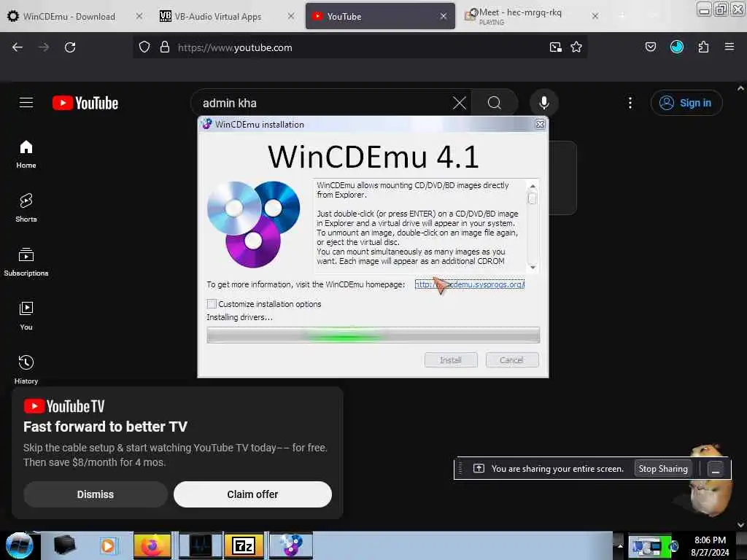
Task: Check Customize installation options
Action: click(212, 304)
